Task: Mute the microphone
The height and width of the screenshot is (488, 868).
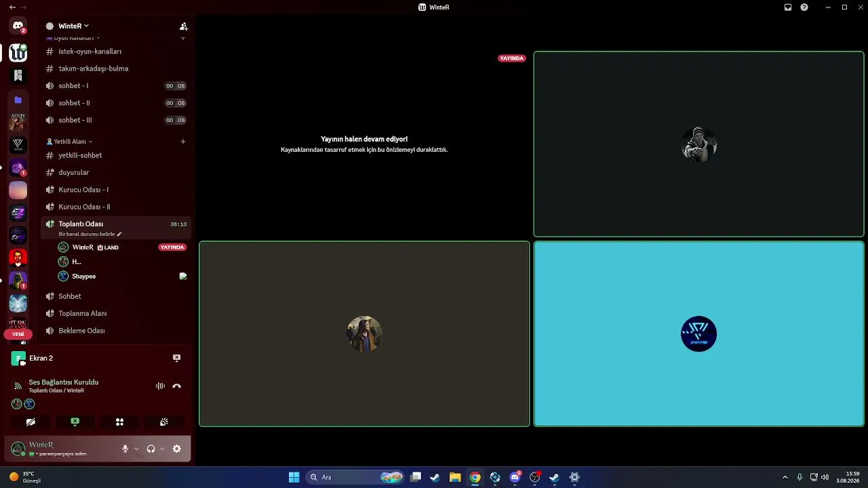Action: tap(125, 449)
